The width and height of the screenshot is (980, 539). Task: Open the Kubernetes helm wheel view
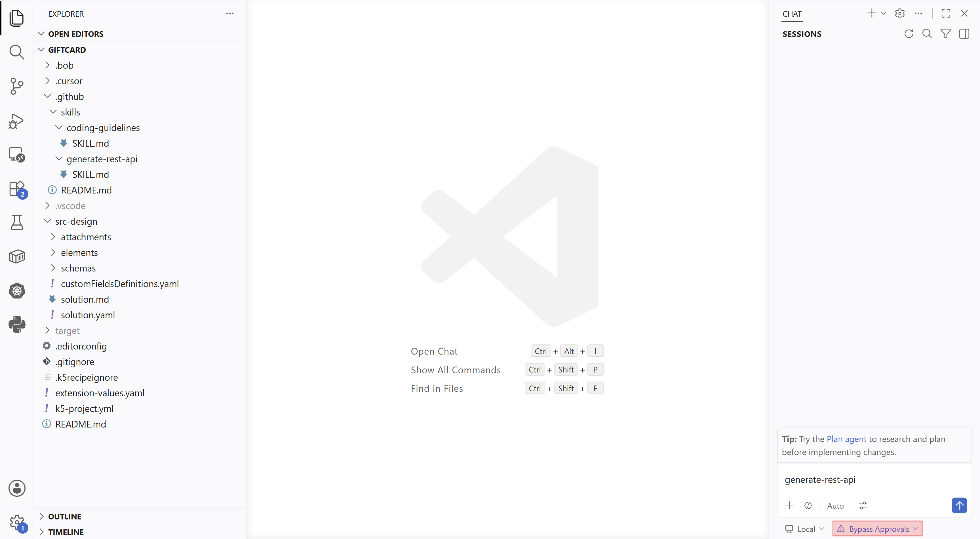point(17,291)
